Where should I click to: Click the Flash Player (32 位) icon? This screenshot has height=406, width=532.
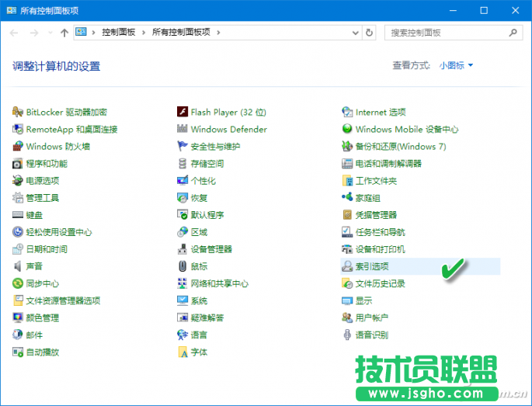point(183,112)
